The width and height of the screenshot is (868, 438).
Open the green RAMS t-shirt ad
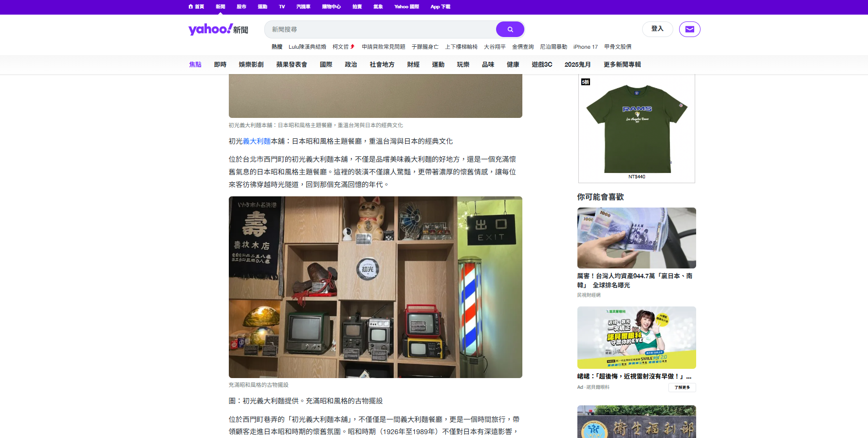[636, 128]
